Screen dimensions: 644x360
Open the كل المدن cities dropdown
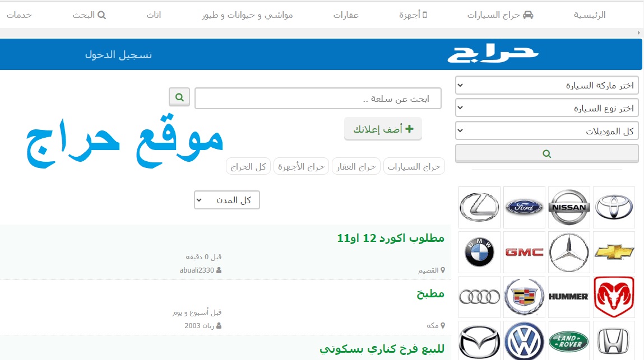[x=226, y=200]
